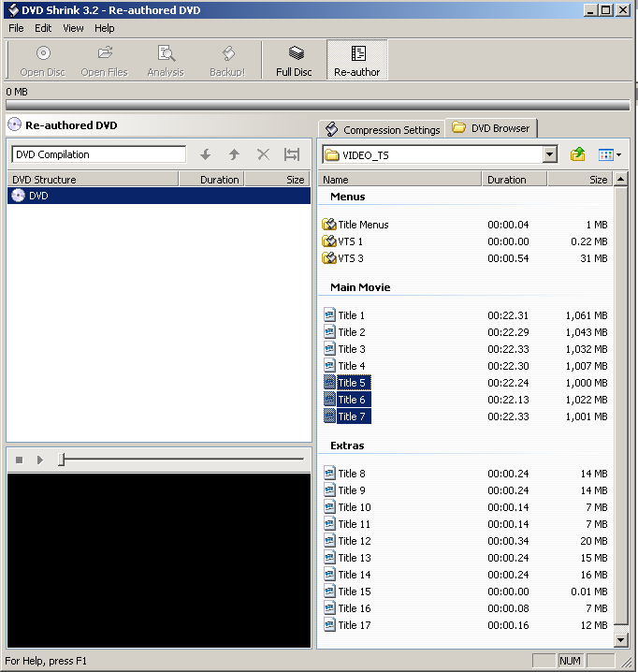Click the Title 12 file icon
Viewport: 638px width, 672px height.
click(329, 540)
